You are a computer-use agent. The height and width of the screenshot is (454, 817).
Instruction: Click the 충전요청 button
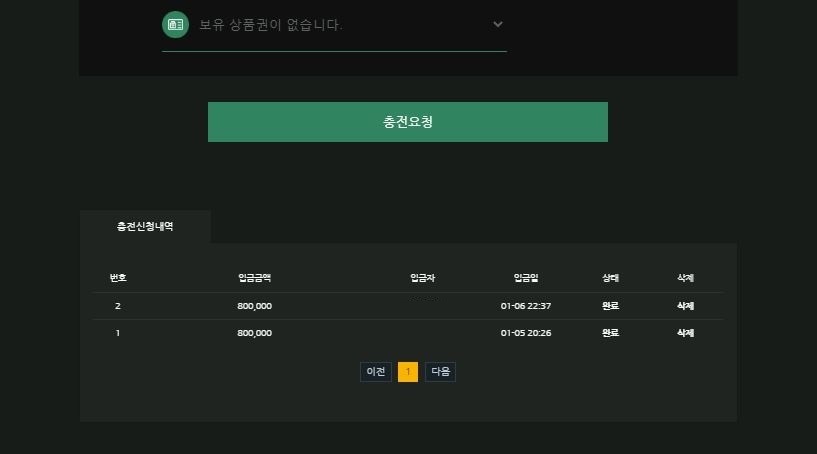pyautogui.click(x=407, y=122)
